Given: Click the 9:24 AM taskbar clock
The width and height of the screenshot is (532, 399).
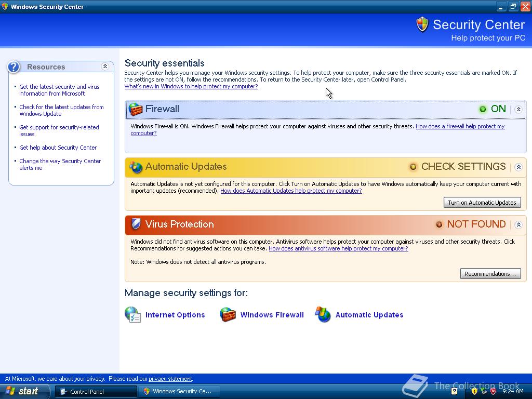Looking at the screenshot, I should pos(513,391).
